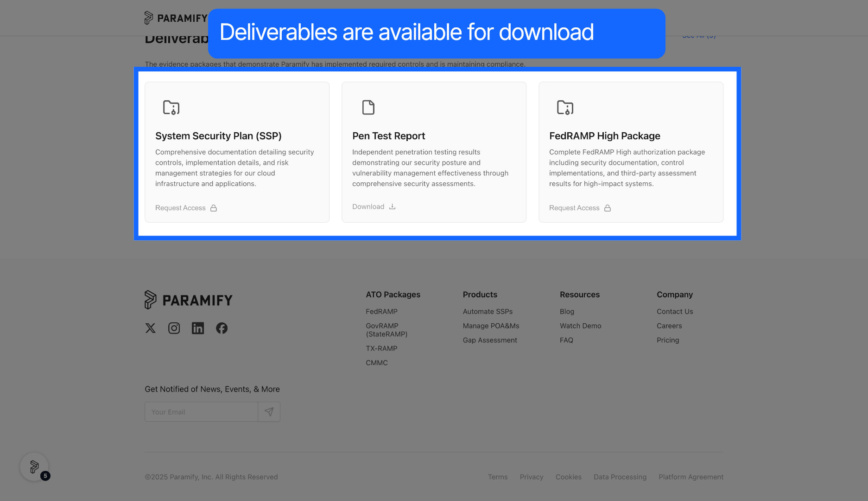Download the Pen Test Report

click(x=374, y=206)
